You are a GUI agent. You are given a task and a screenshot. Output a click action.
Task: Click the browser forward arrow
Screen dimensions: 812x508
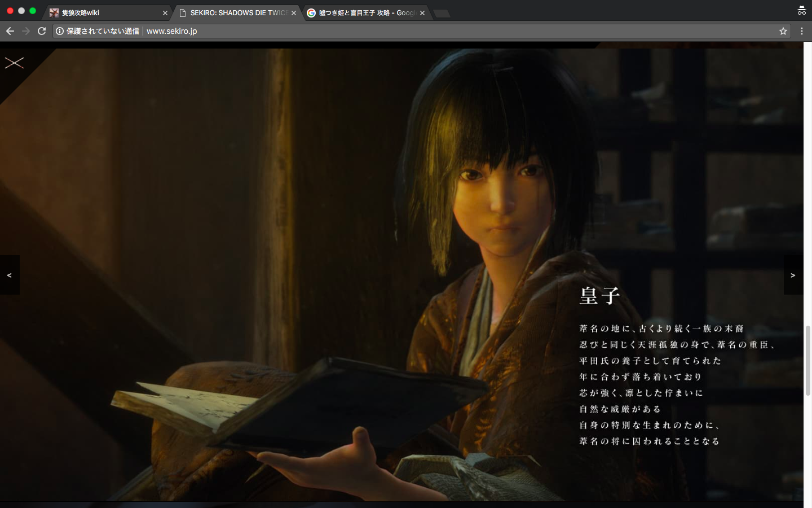pos(26,31)
